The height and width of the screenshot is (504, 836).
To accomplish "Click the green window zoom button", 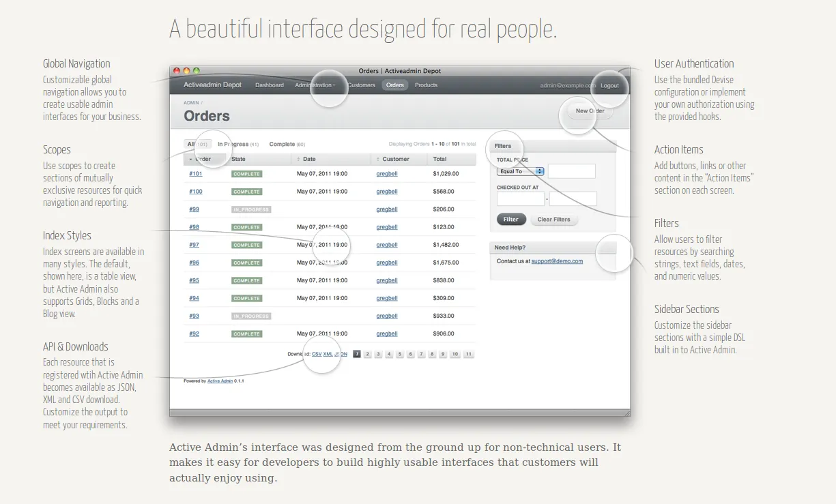I will [x=197, y=71].
